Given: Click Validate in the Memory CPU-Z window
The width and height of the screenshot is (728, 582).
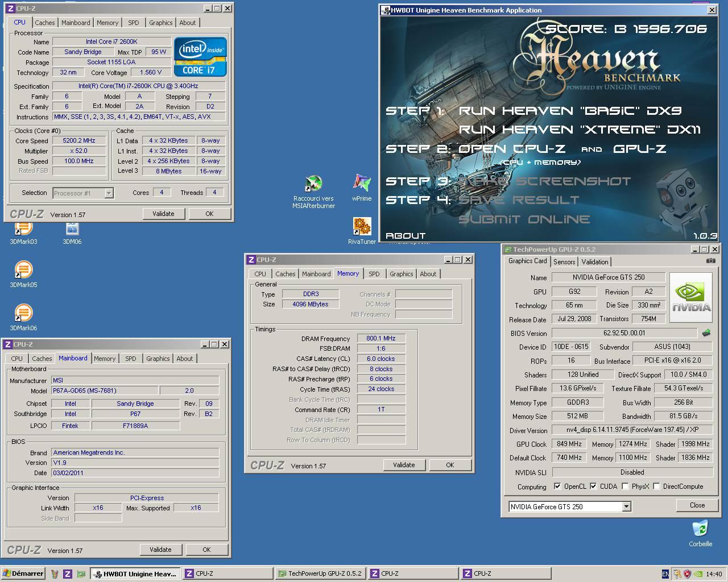Looking at the screenshot, I should (x=404, y=465).
